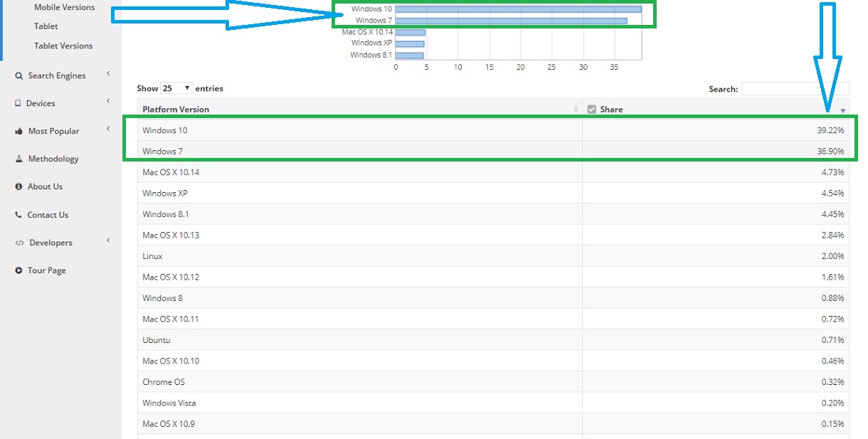Expand the Most Popular menu chevron
Viewport: 868px width, 439px height.
click(109, 129)
